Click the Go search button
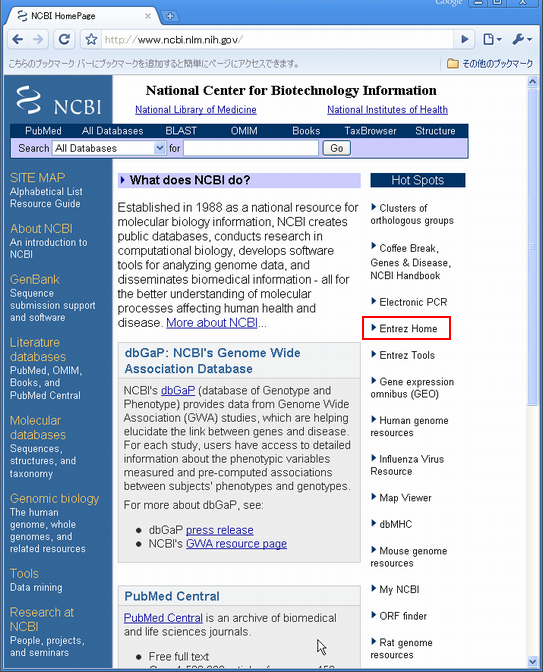Screen dimensions: 543x672 [336, 148]
